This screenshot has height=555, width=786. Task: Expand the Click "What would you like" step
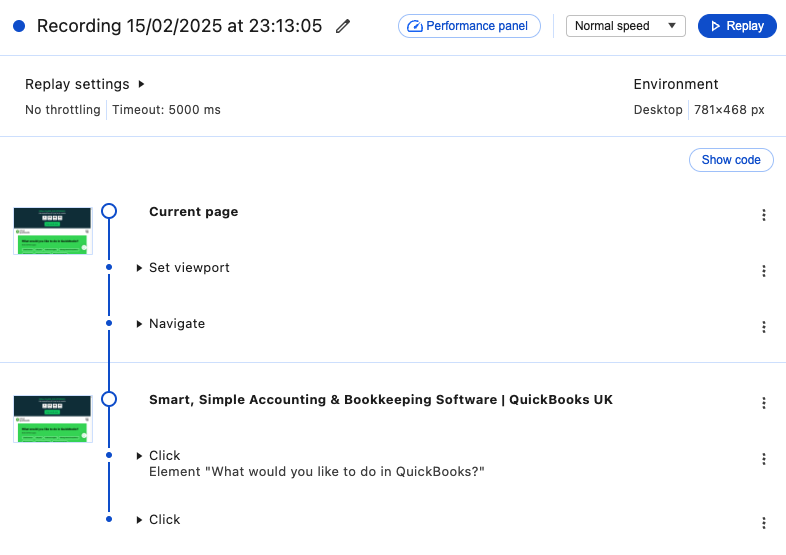(139, 456)
